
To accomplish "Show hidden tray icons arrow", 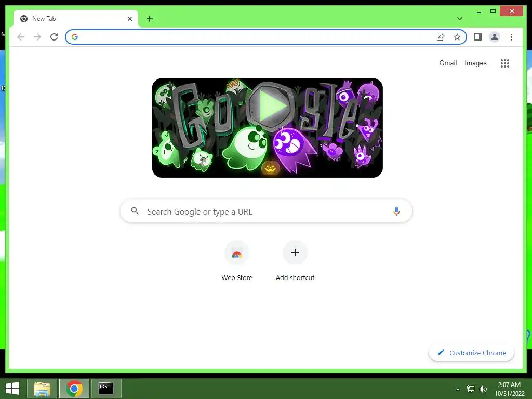I will (x=458, y=389).
